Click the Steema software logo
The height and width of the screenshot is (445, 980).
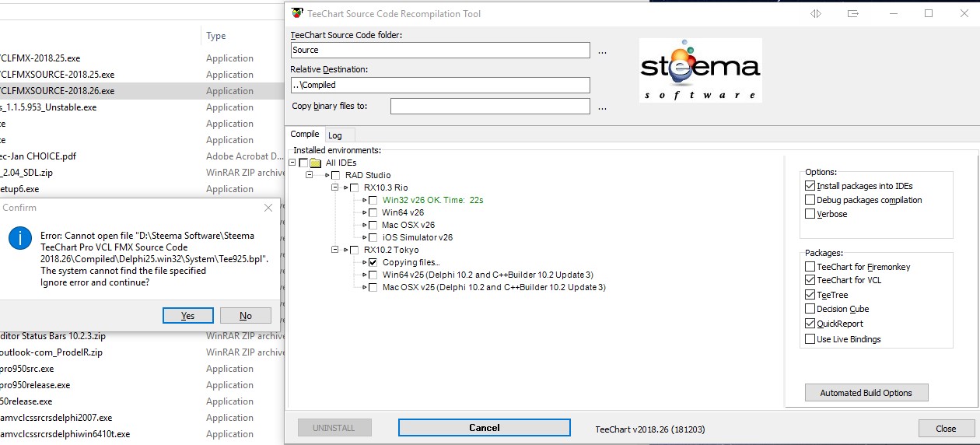coord(701,70)
